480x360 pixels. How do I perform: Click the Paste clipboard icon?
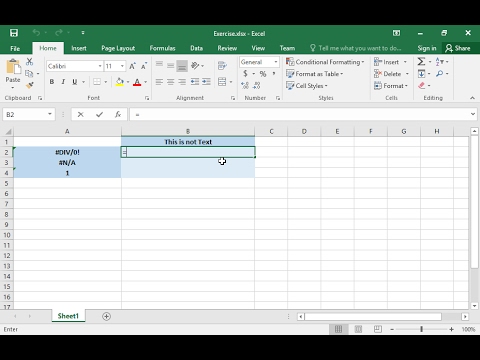click(13, 67)
